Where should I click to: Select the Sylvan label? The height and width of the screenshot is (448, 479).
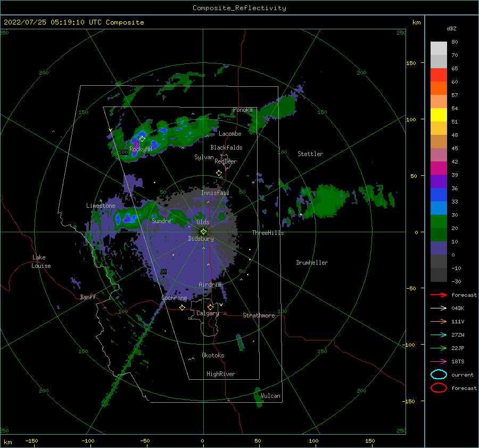click(204, 157)
